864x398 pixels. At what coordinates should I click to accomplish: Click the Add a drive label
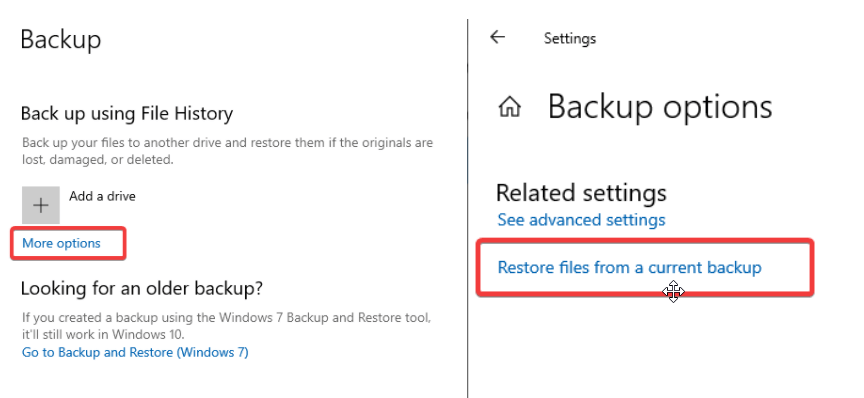point(102,196)
